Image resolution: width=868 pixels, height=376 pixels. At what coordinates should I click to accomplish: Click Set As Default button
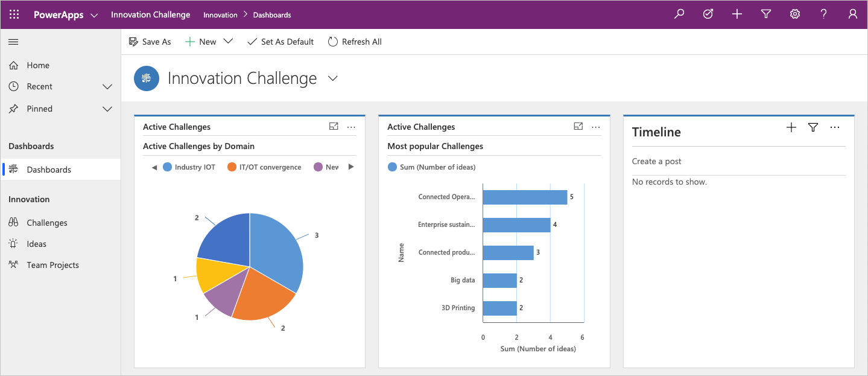[x=280, y=42]
